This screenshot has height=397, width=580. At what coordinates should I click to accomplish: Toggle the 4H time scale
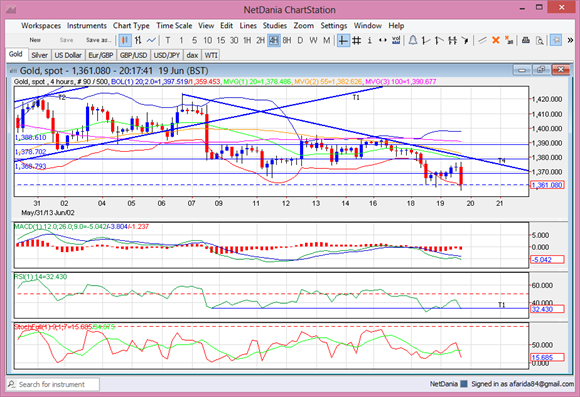274,40
